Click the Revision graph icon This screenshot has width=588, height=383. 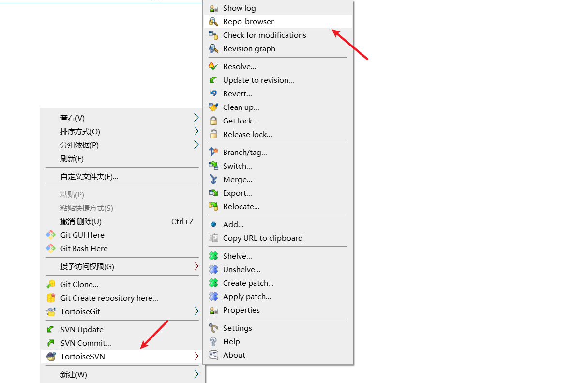click(213, 49)
